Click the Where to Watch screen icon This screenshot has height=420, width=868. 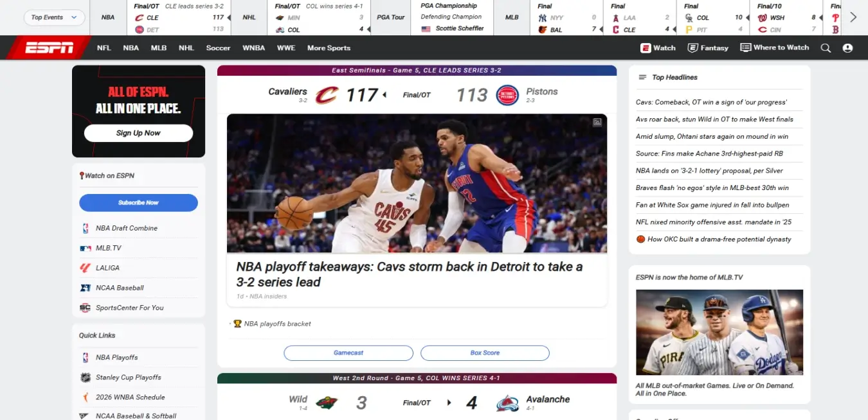pos(745,48)
